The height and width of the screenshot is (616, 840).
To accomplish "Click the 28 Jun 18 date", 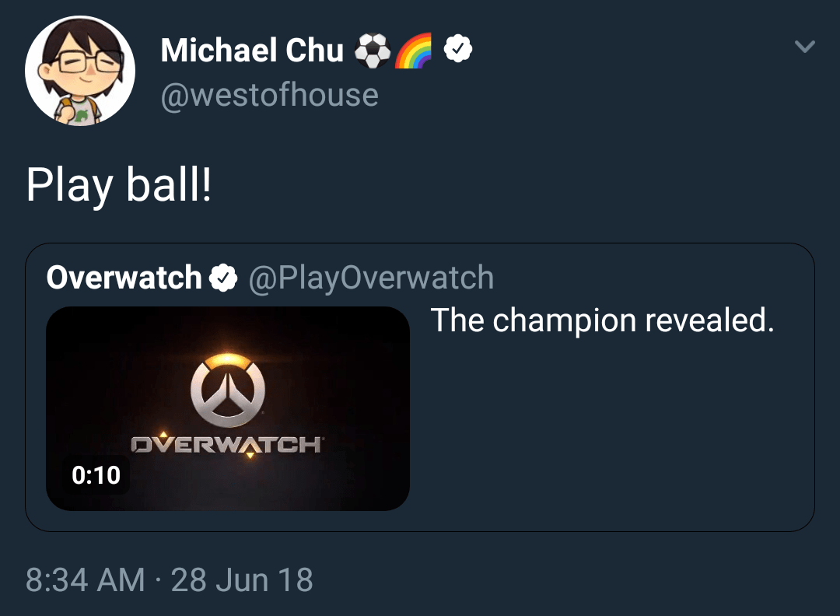I will point(242,579).
